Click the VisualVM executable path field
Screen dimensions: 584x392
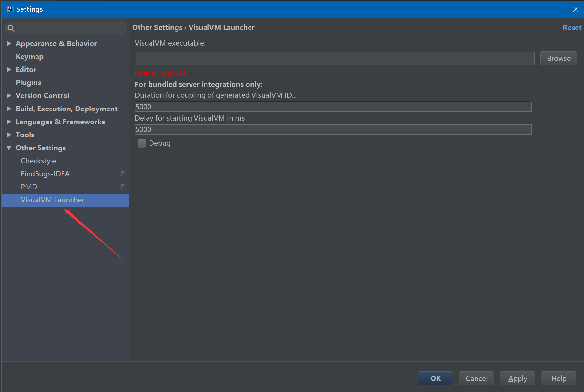pyautogui.click(x=335, y=58)
